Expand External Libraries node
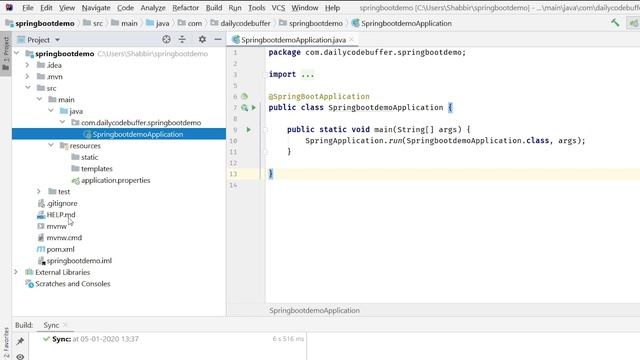 (x=16, y=272)
